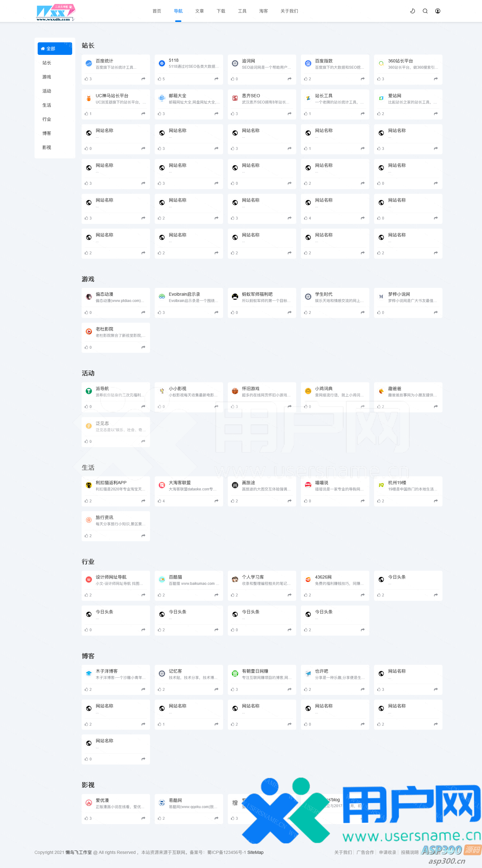The image size is (482, 868).
Task: Click the wxxdh.com site logo
Action: [x=56, y=13]
